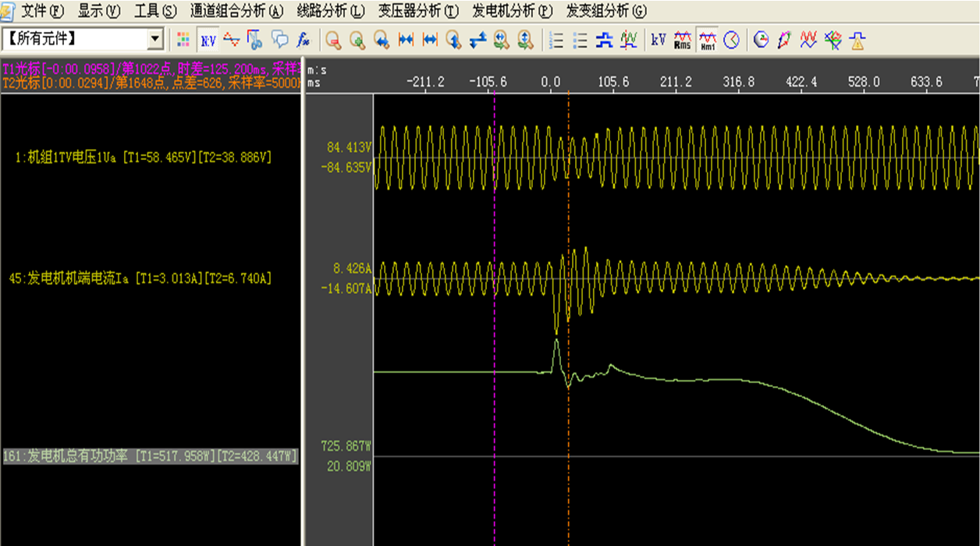The image size is (980, 546).
Task: Click the zoom out magnifier icon
Action: click(x=333, y=40)
